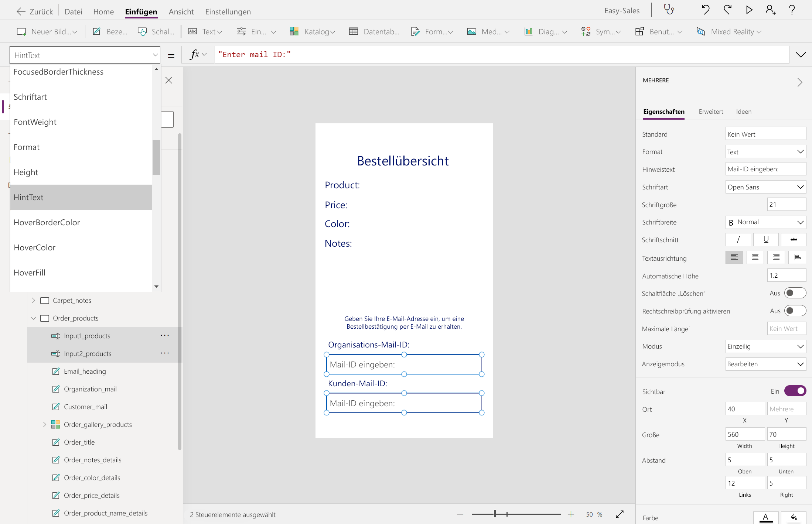This screenshot has width=812, height=524.
Task: Enable Schaltfläche Löschen toggle
Action: coord(795,293)
